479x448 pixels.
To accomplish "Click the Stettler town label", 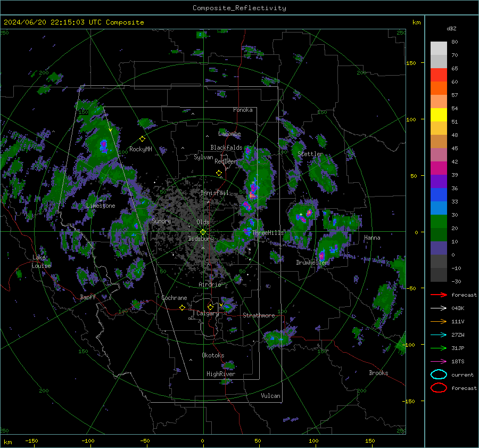I will click(310, 154).
